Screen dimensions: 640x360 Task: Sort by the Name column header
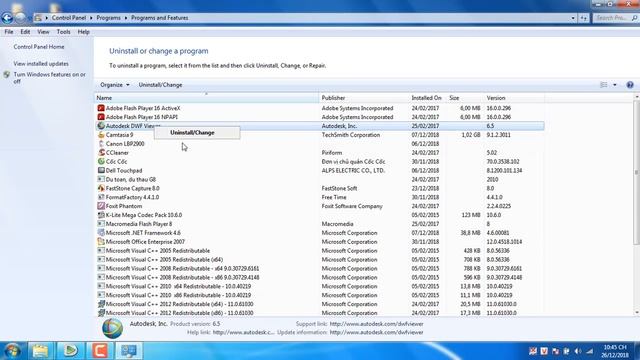[x=207, y=98]
